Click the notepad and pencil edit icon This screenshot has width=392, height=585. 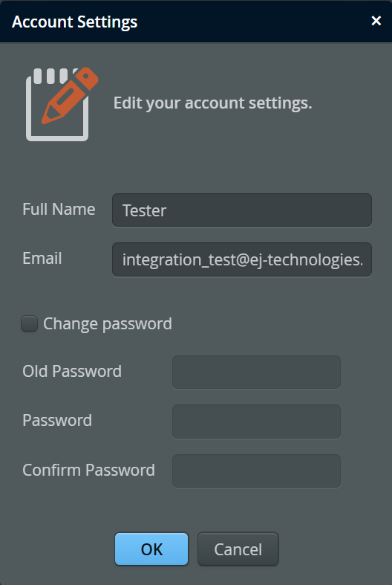pyautogui.click(x=62, y=104)
